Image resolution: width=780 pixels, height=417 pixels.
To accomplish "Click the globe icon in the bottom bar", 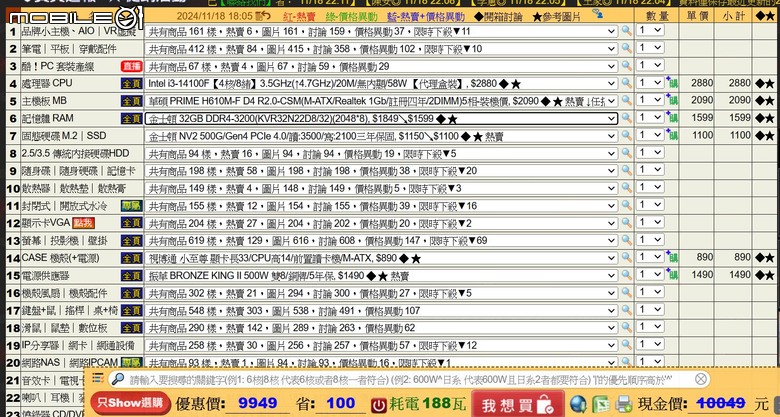I will pyautogui.click(x=578, y=403).
